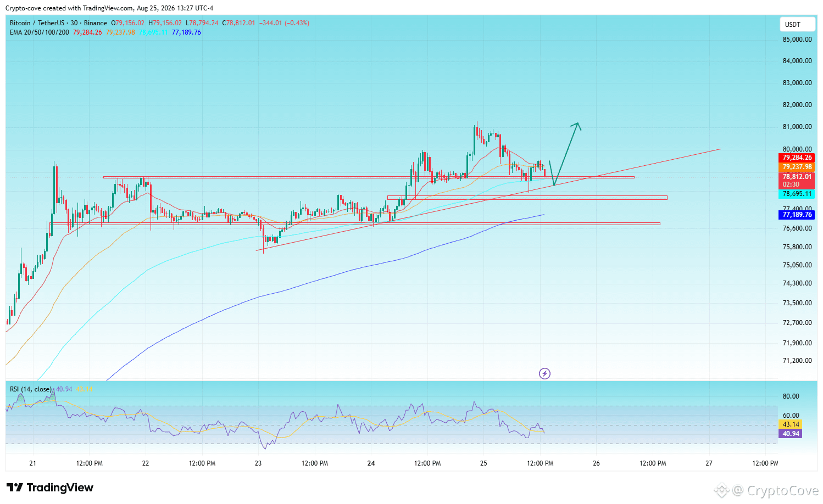The height and width of the screenshot is (504, 823).
Task: Click the close price C78,812.01 in the legend
Action: (239, 23)
